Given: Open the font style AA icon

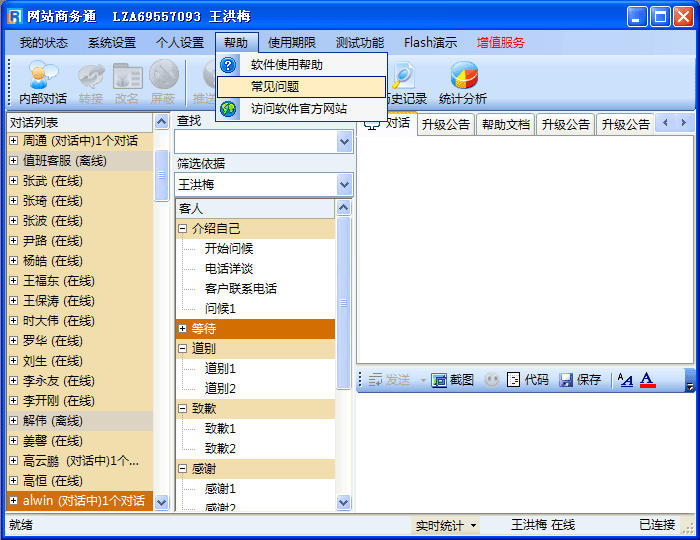Looking at the screenshot, I should 625,380.
